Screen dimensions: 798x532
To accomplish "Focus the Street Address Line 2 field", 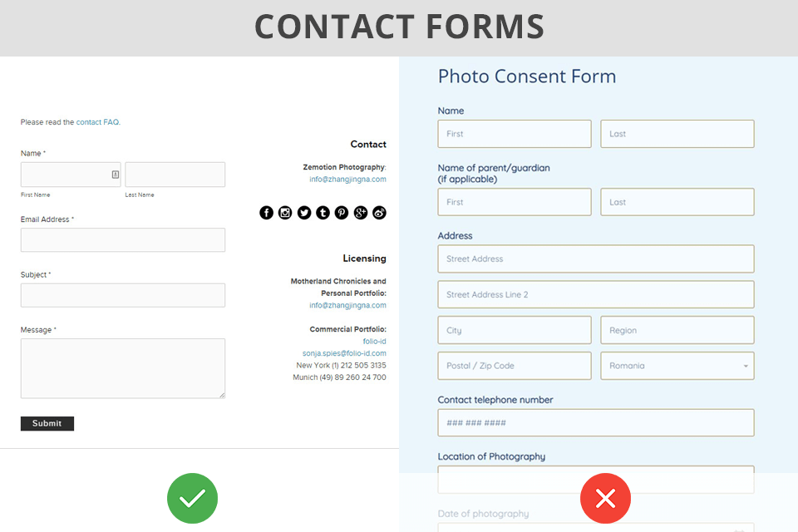I will 596,294.
